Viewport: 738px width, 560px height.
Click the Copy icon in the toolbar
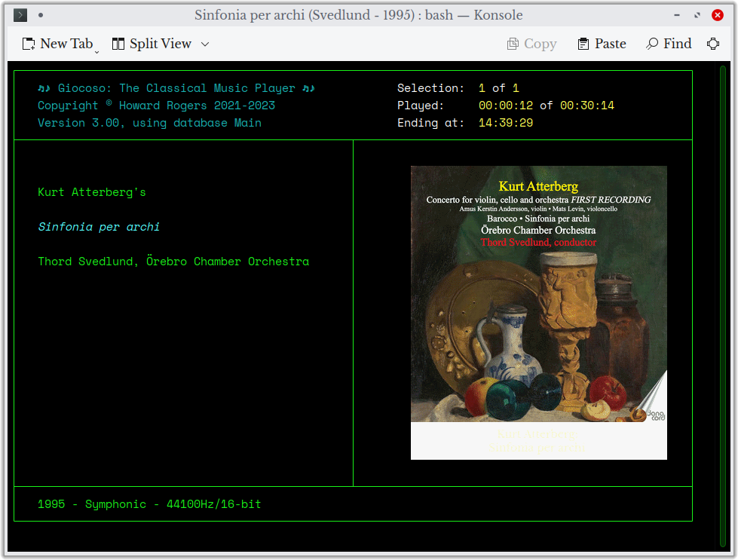point(515,44)
